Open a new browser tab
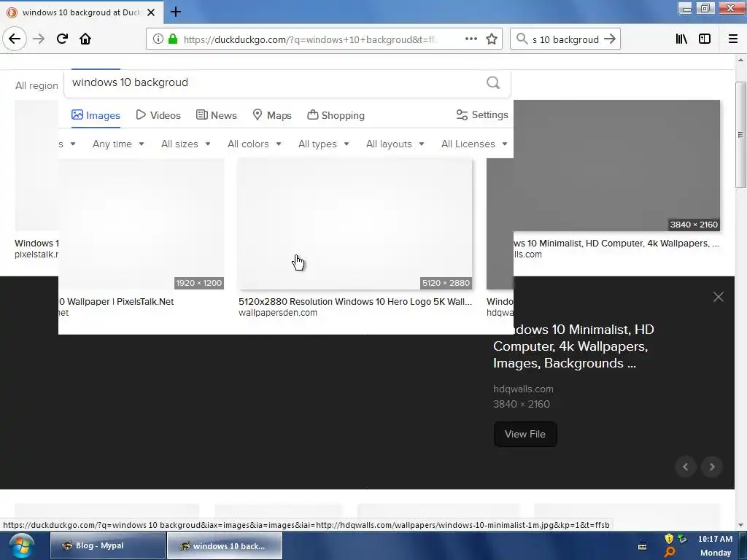Viewport: 747px width, 560px height. point(175,12)
